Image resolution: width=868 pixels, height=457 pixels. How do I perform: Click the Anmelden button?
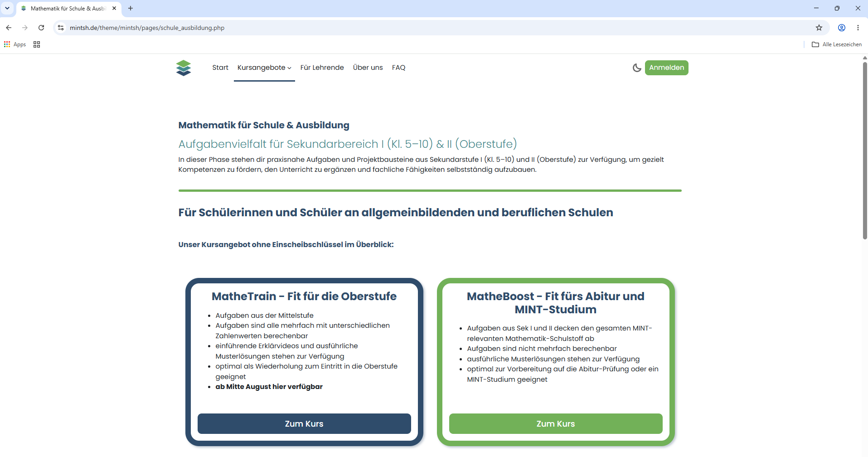coord(667,68)
